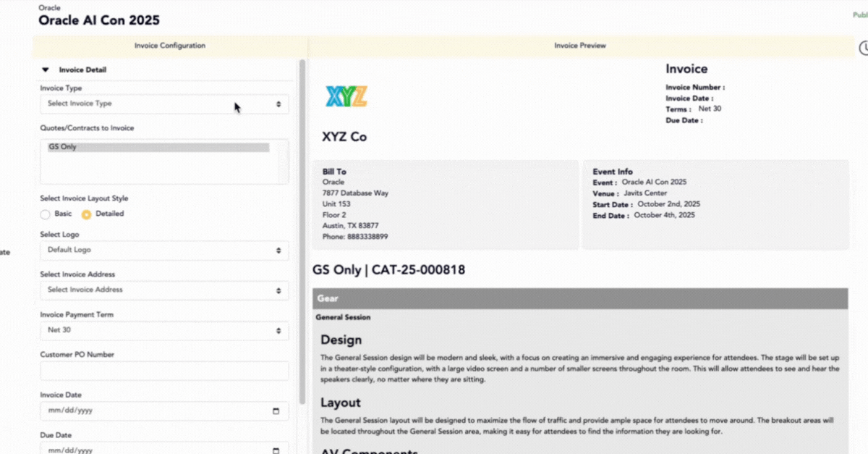Open the Invoice Date calendar picker icon
Image resolution: width=868 pixels, height=454 pixels.
click(x=276, y=411)
